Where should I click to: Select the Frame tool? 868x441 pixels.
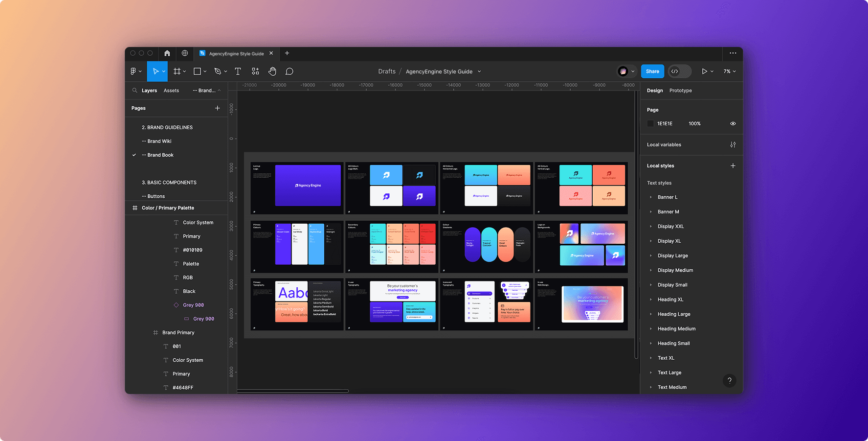point(177,71)
